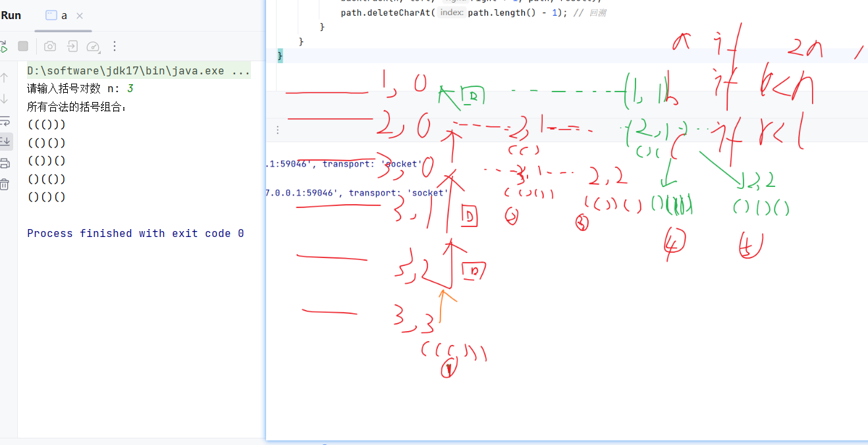868x445 pixels.
Task: Click the output line ()(())
Action: coord(47,179)
